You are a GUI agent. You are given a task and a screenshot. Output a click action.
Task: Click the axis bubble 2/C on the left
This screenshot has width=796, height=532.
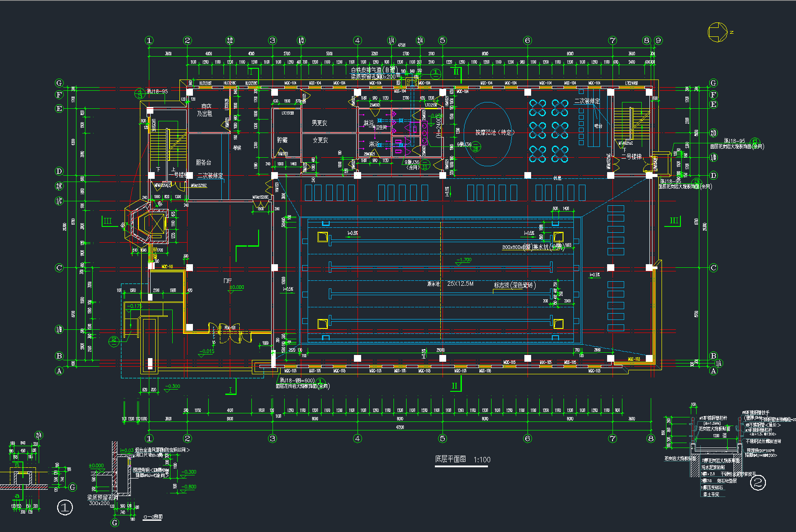[x=59, y=186]
